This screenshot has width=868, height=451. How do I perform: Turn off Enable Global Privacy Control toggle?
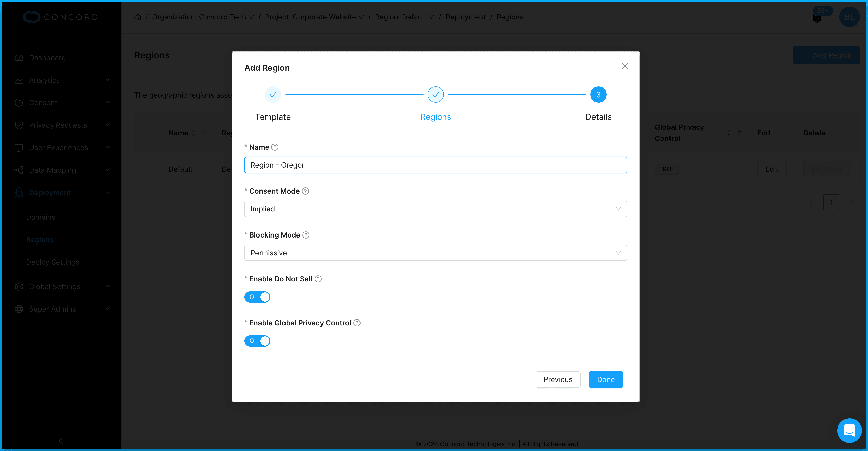pyautogui.click(x=257, y=341)
